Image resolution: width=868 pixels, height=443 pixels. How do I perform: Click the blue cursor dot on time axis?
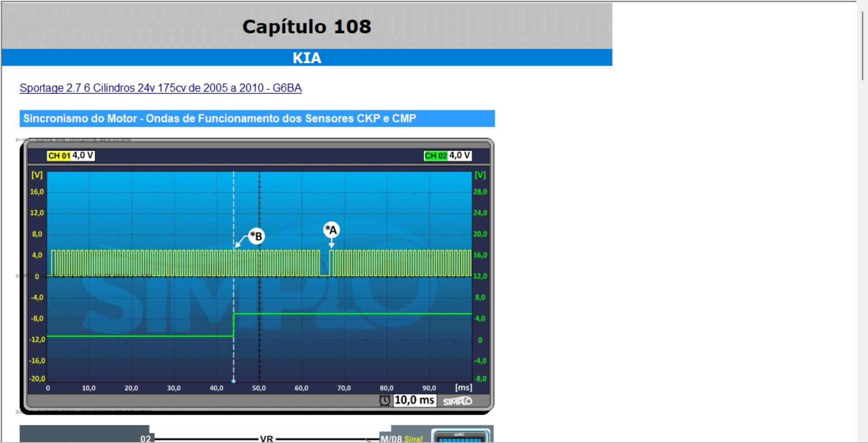234,381
